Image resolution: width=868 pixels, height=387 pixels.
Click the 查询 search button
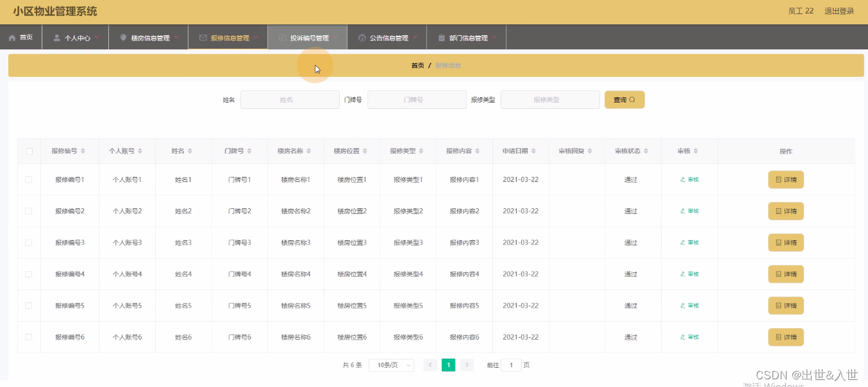coord(624,100)
